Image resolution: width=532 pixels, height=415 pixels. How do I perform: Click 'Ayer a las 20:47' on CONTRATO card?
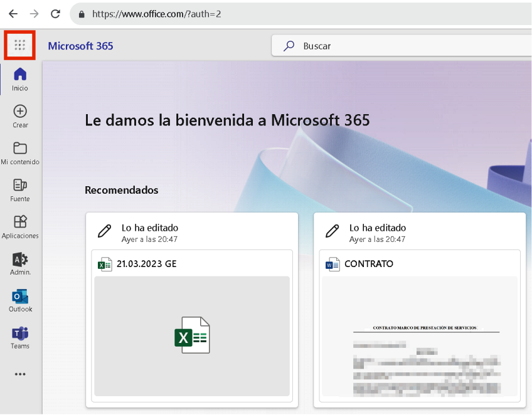[377, 239]
